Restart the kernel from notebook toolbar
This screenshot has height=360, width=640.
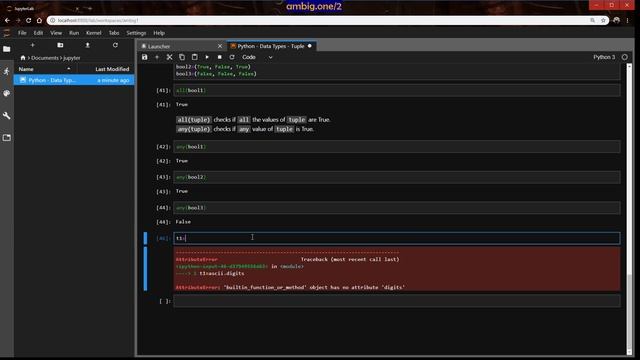coord(232,57)
